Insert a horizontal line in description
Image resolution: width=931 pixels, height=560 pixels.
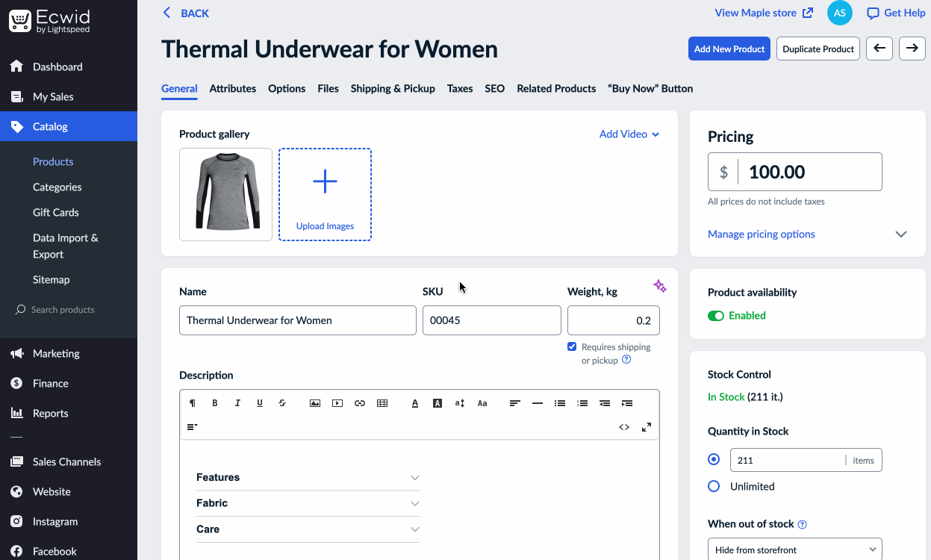pos(538,403)
